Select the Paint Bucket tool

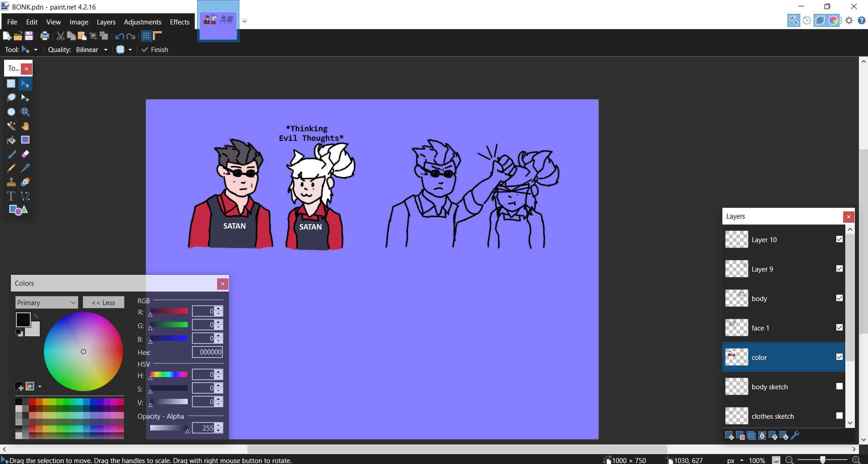click(x=11, y=140)
